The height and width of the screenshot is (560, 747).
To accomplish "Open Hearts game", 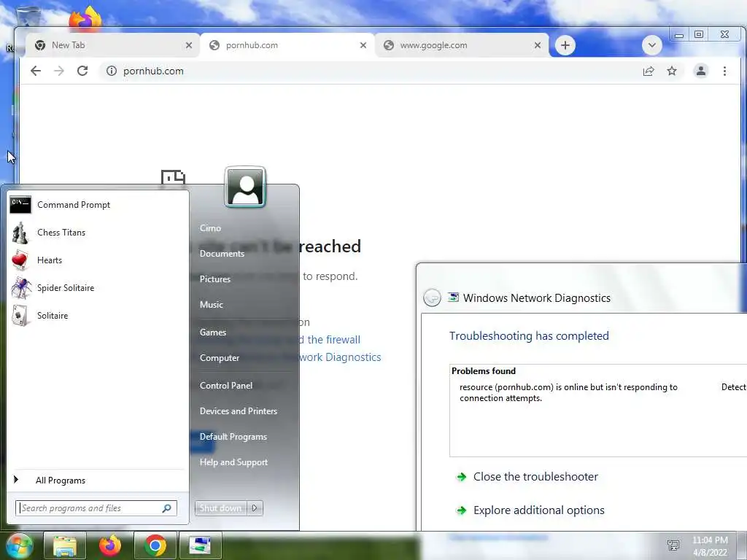I will pyautogui.click(x=97, y=260).
